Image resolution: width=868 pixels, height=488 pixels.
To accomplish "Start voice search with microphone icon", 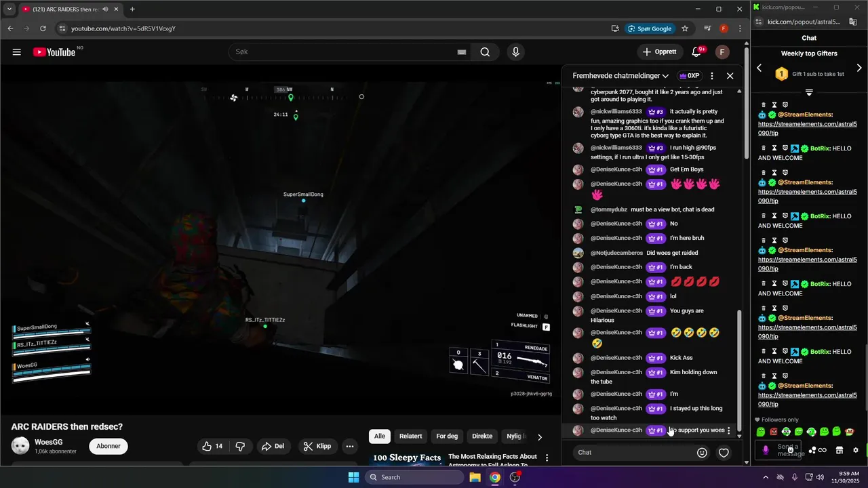I will coord(516,52).
